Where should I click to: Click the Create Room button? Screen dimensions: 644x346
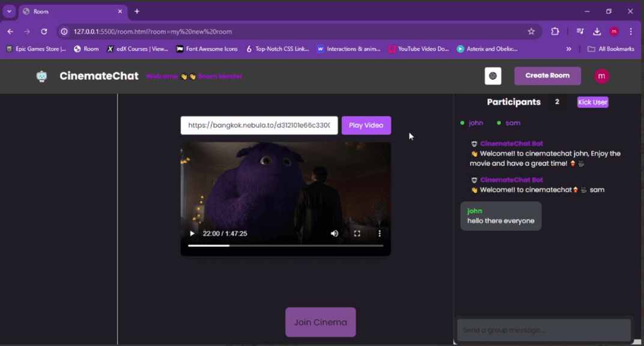[547, 76]
